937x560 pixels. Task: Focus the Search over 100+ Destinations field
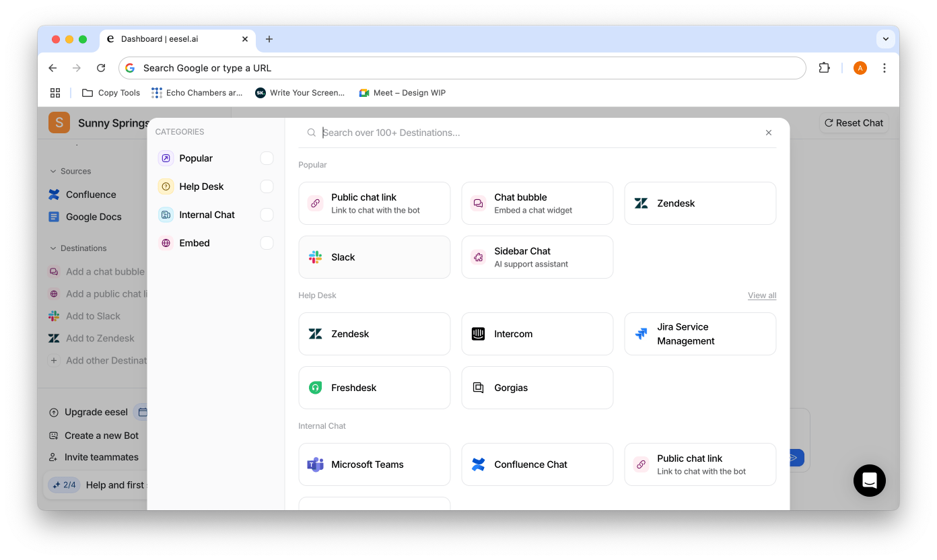coord(537,133)
